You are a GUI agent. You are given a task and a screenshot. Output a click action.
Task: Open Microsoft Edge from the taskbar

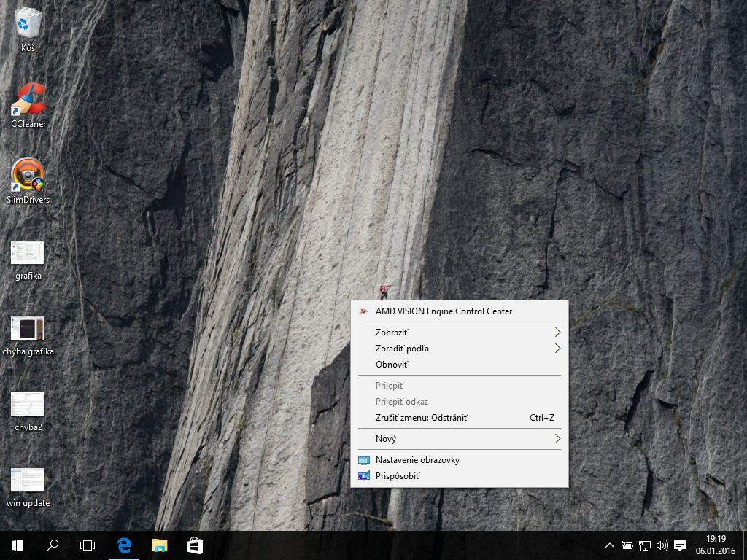[x=124, y=545]
